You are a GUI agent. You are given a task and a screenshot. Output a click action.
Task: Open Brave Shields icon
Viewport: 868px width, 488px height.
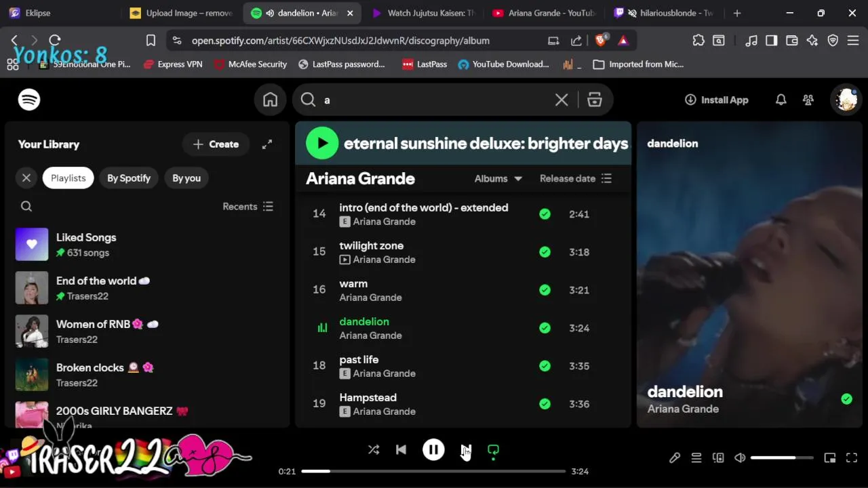pyautogui.click(x=601, y=41)
